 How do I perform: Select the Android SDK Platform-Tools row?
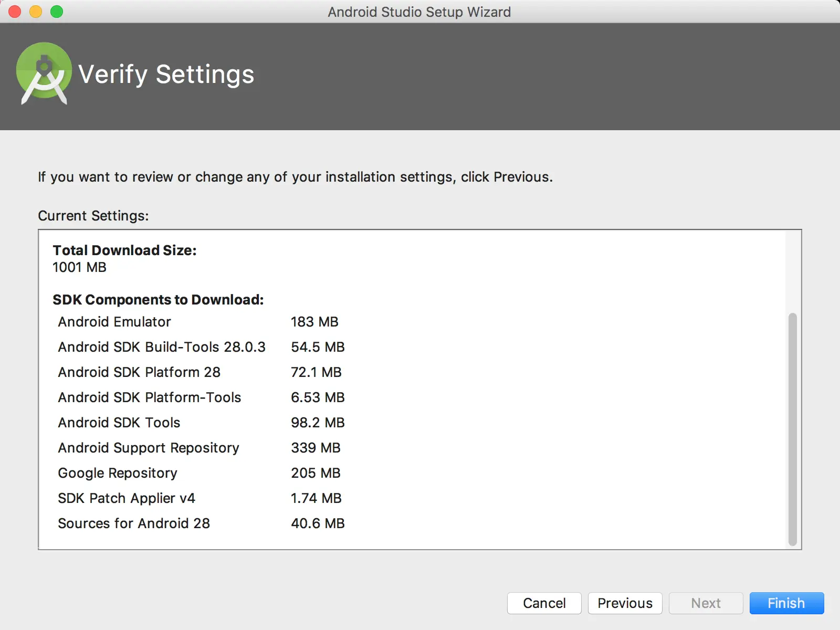click(149, 397)
